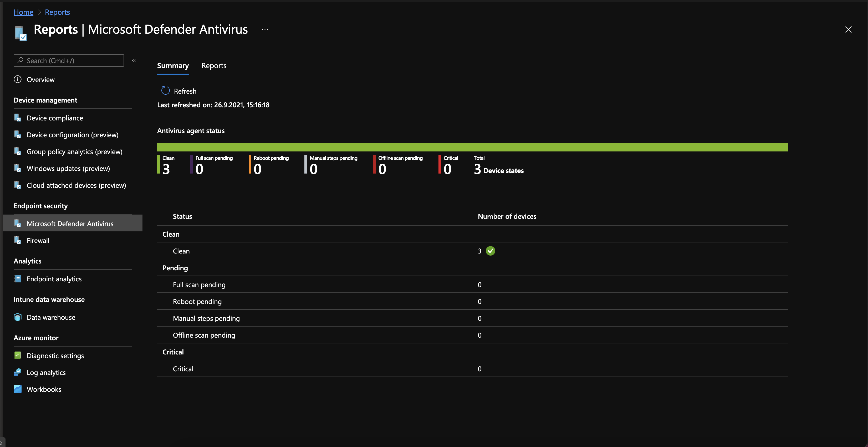868x447 pixels.
Task: Click the Search (Cmd+/) input field
Action: pyautogui.click(x=69, y=60)
